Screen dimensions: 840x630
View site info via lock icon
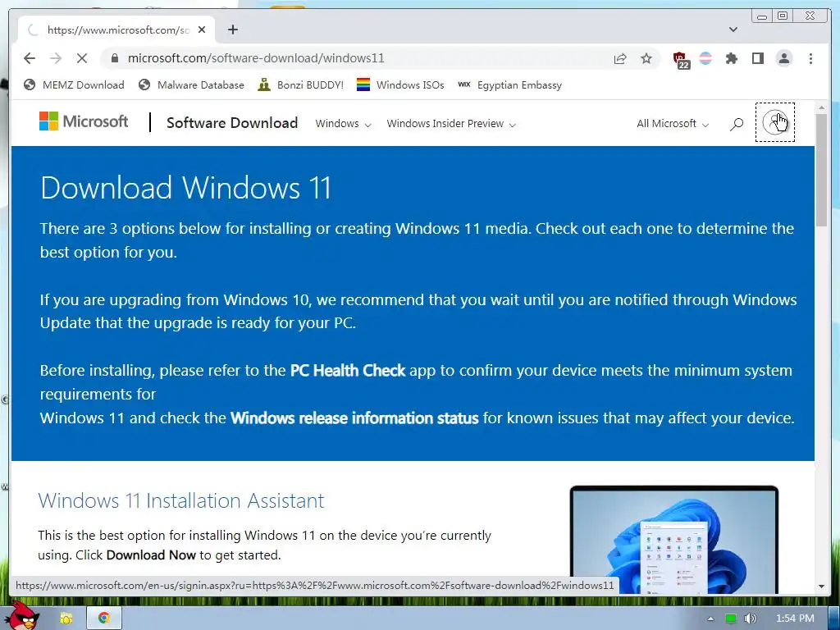(114, 58)
